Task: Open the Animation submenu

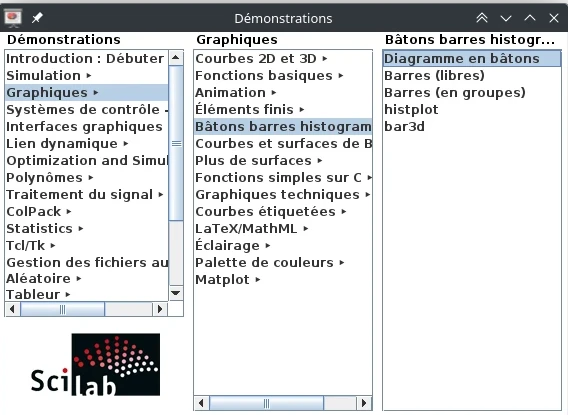Action: click(283, 92)
